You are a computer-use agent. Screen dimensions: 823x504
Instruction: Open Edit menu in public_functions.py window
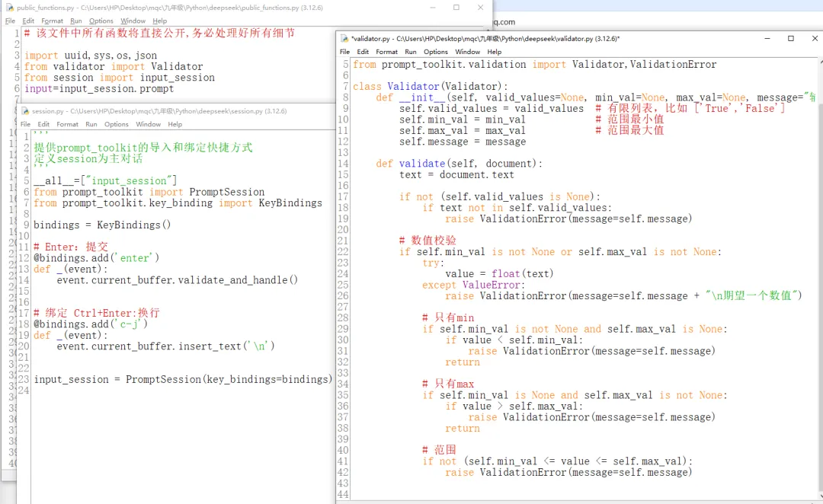click(x=28, y=21)
